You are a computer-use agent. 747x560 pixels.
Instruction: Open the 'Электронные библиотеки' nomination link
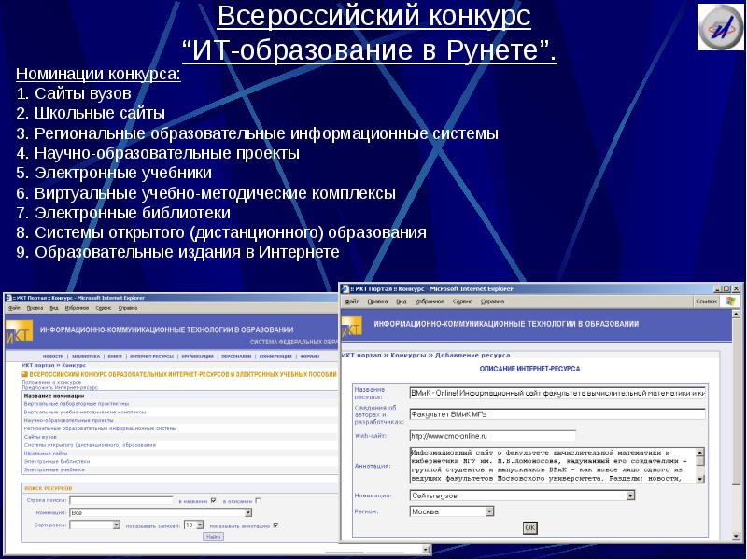click(58, 462)
